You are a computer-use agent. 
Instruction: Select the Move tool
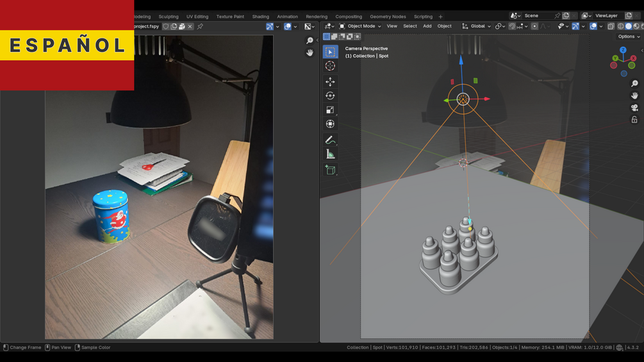pos(330,81)
